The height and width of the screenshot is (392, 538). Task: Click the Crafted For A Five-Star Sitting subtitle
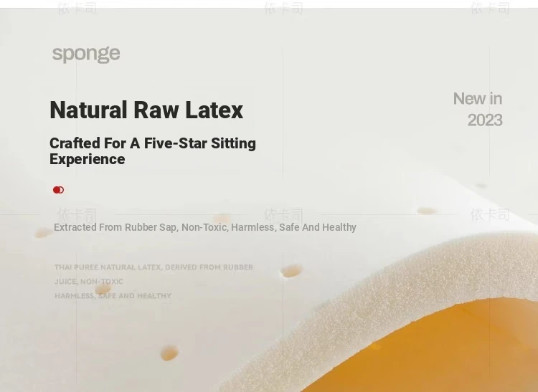pos(153,143)
